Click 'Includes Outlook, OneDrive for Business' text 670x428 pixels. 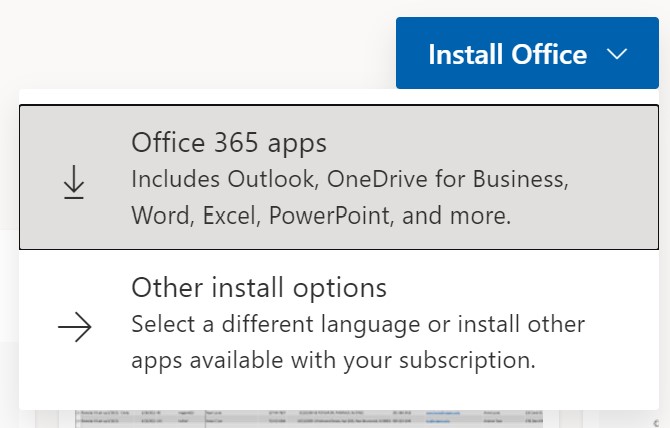point(350,180)
